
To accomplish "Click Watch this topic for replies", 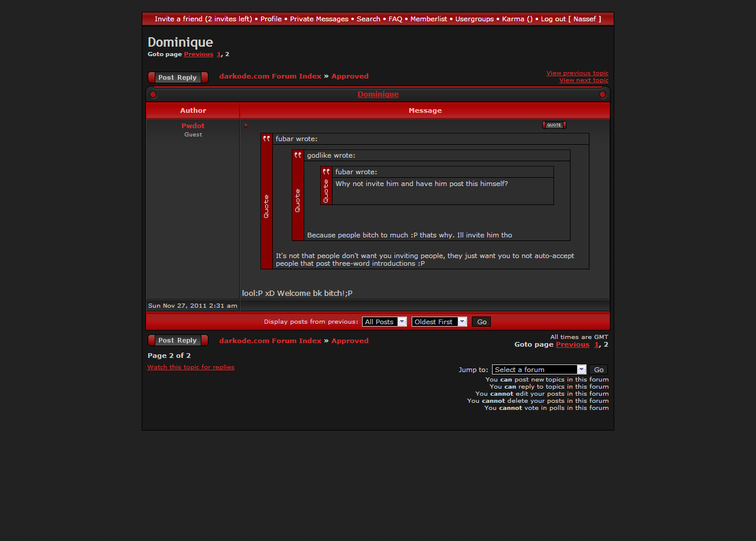I will tap(191, 367).
